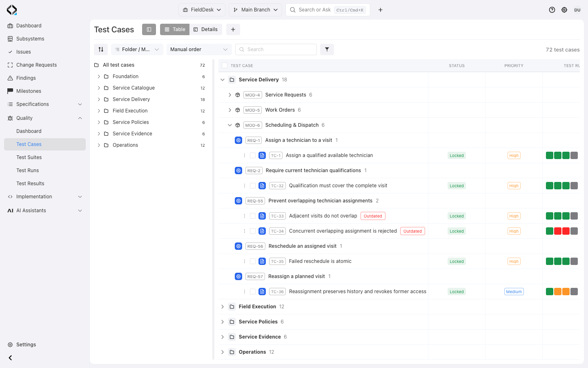
Task: Click the Findings warning icon in sidebar
Action: pyautogui.click(x=10, y=78)
